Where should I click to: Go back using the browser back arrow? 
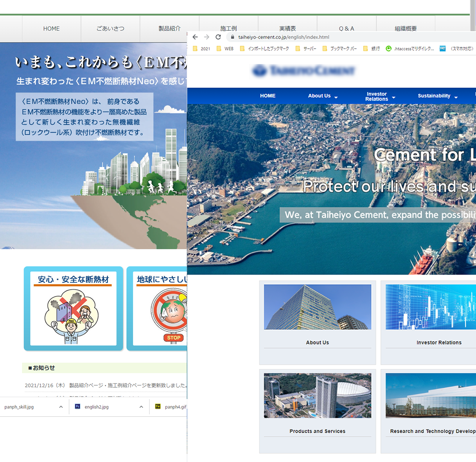coord(195,37)
